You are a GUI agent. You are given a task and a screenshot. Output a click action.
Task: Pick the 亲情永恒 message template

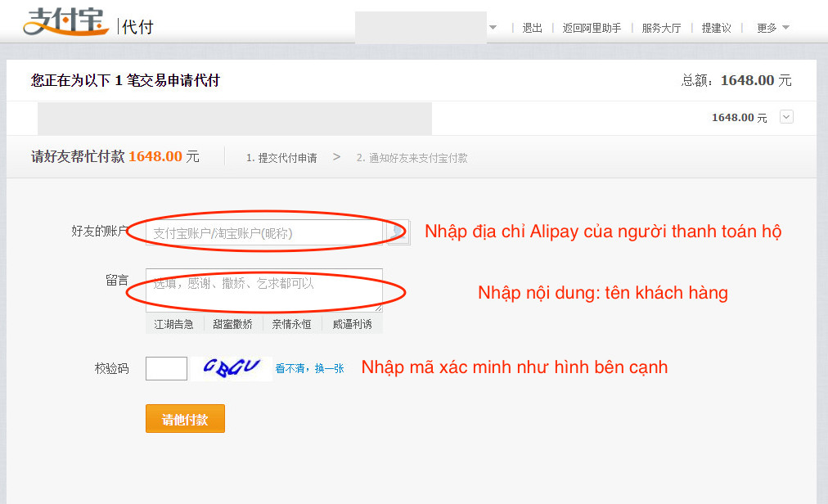292,324
